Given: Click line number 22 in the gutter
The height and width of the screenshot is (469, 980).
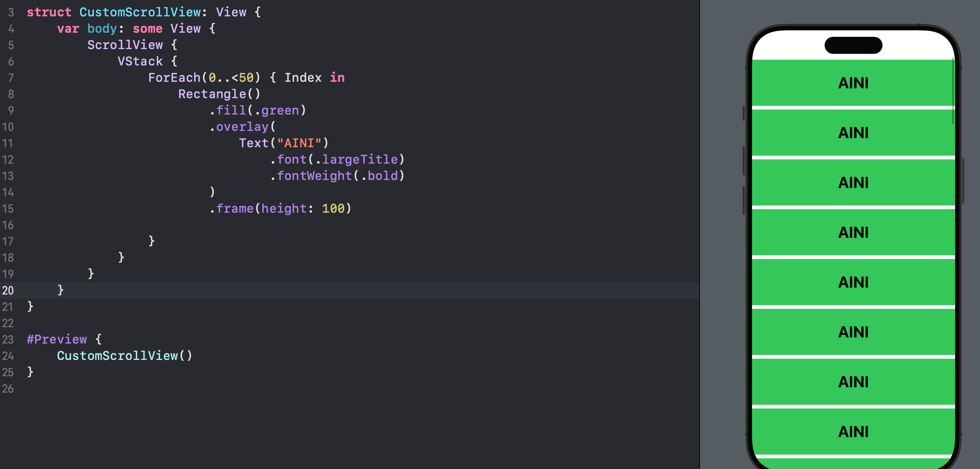Looking at the screenshot, I should [7, 323].
